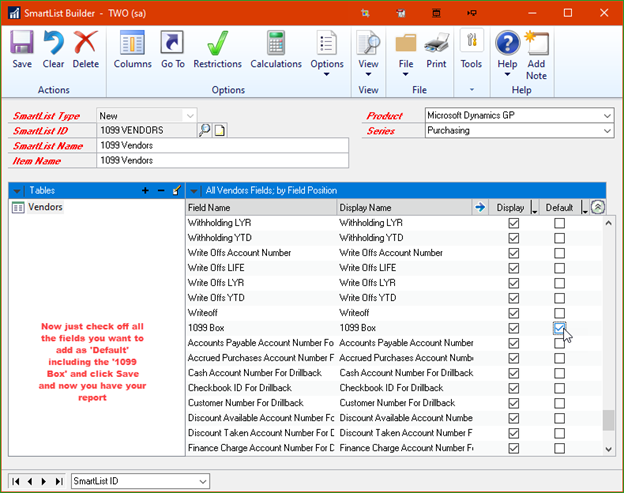The image size is (624, 493).
Task: Go to previous record navigation button
Action: coord(30,481)
